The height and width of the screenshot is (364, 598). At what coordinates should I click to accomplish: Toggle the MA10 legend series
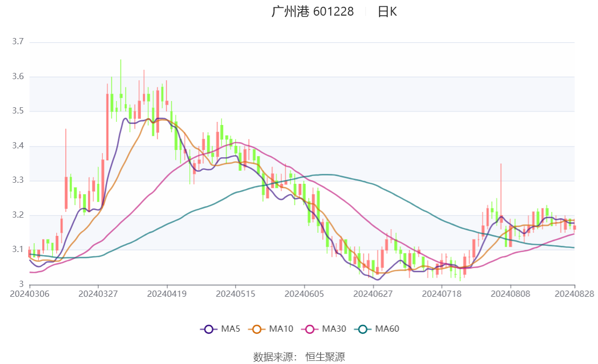pyautogui.click(x=271, y=329)
